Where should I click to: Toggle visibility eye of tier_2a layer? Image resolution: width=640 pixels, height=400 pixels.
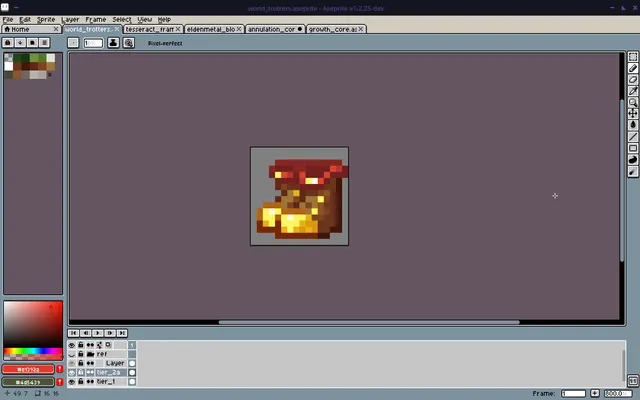click(x=72, y=373)
